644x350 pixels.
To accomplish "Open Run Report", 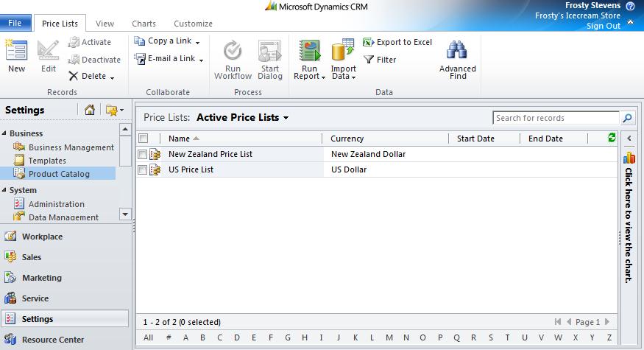I will click(309, 60).
